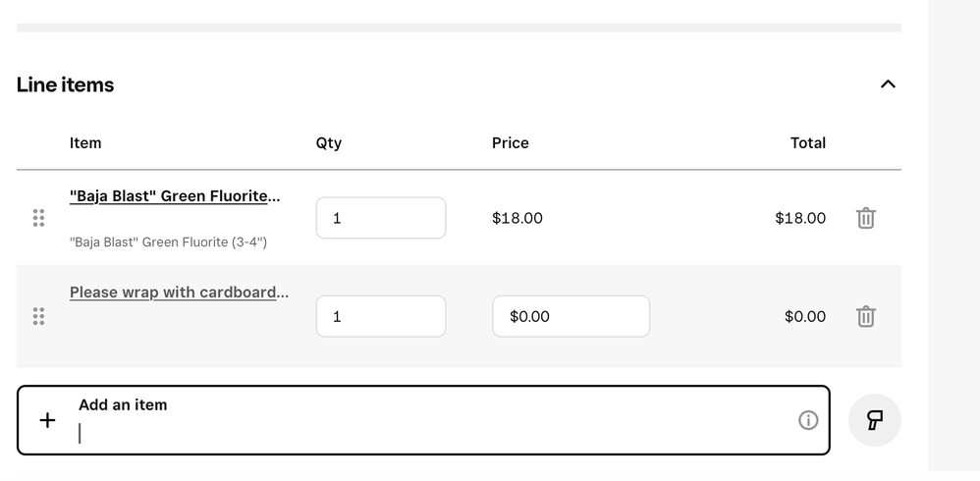Grab the Baja Blast row drag handle
This screenshot has width=980, height=481.
(x=38, y=218)
